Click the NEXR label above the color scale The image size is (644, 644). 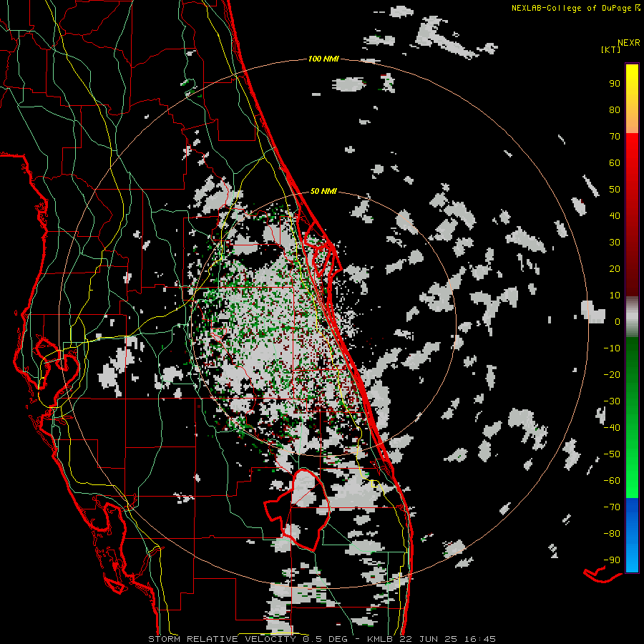click(628, 43)
